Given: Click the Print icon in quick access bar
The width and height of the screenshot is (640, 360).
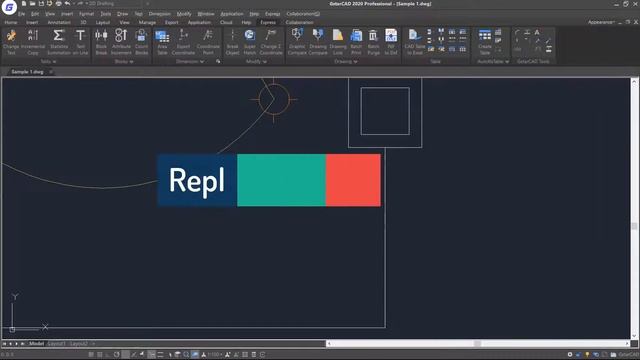Looking at the screenshot, I should click(58, 4).
